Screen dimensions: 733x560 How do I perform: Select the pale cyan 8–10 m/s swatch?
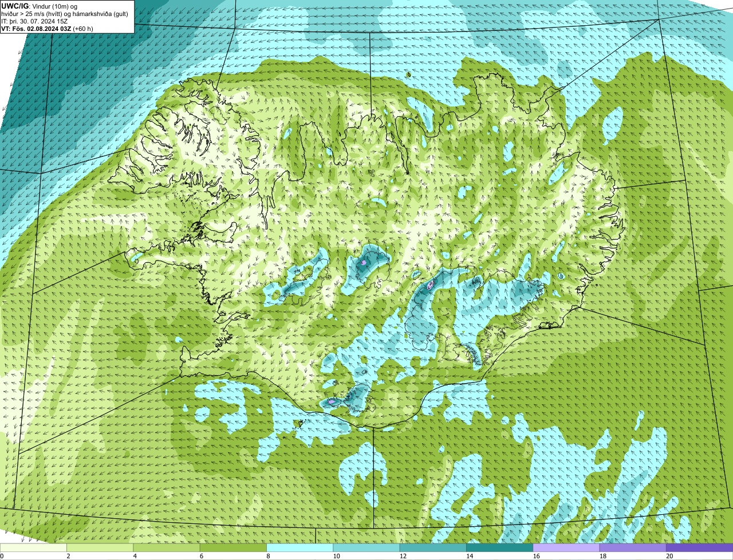coord(300,548)
